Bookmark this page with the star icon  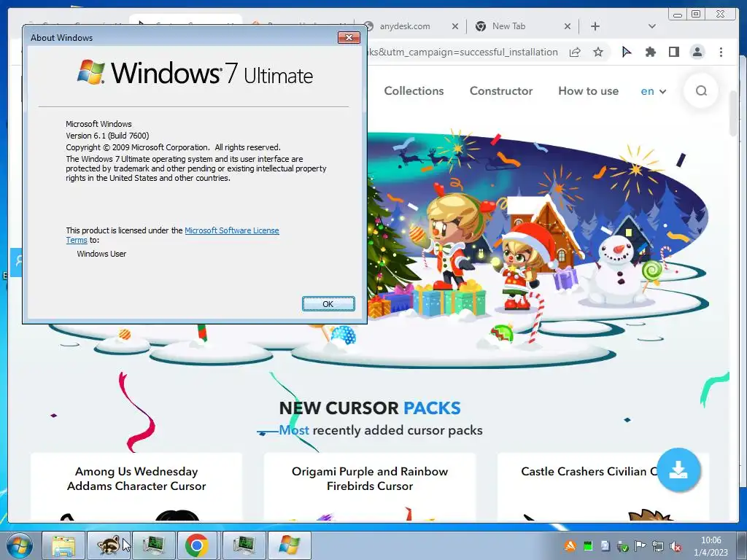coord(598,52)
